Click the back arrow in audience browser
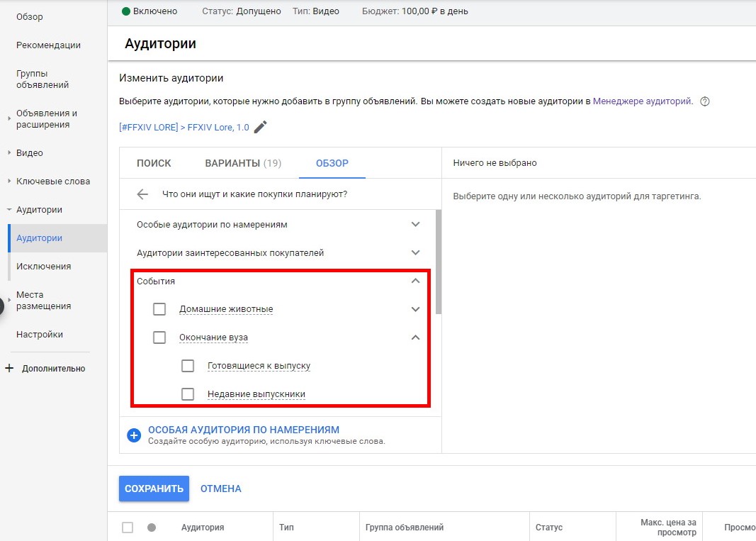The image size is (756, 541). 143,194
